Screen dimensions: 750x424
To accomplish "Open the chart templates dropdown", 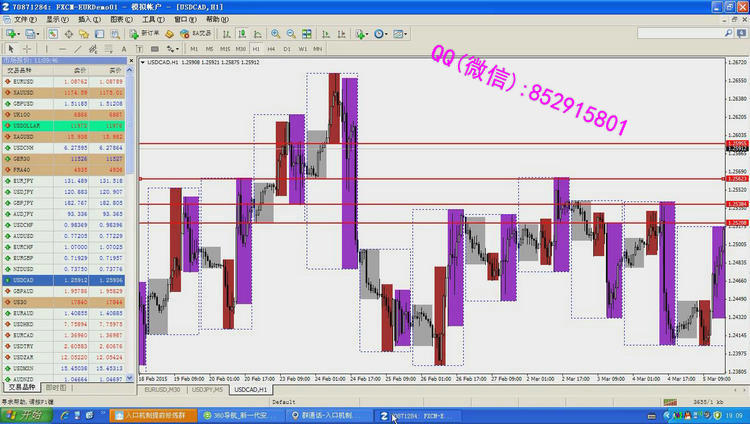I will [x=400, y=33].
